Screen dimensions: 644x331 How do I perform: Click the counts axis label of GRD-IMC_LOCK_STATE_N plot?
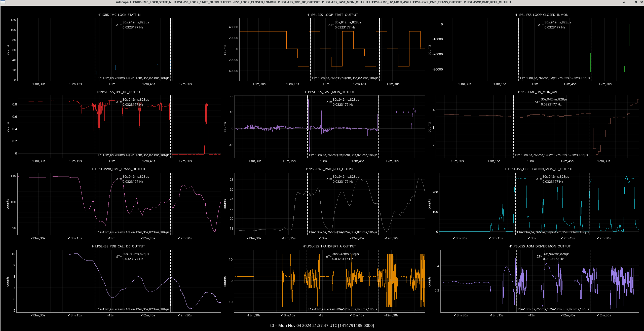pyautogui.click(x=8, y=50)
